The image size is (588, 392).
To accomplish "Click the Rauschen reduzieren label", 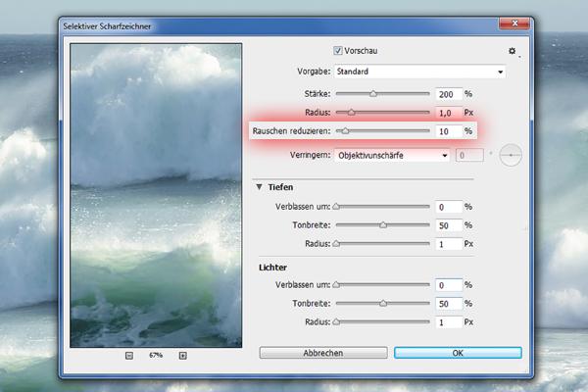I will (291, 131).
